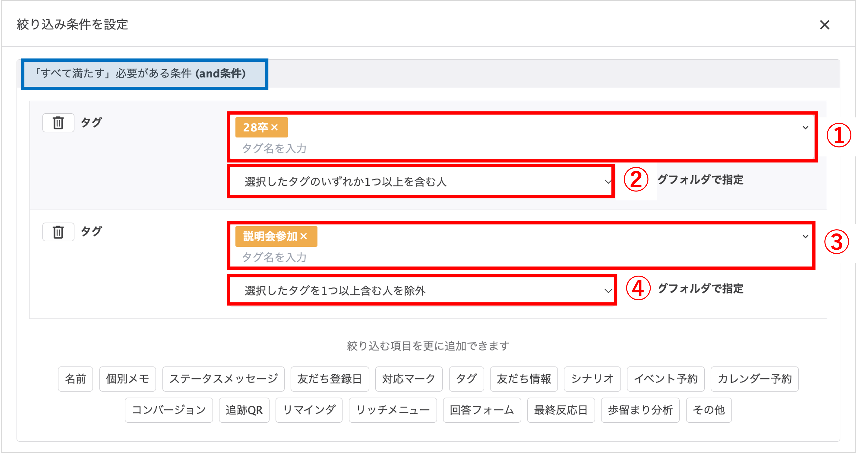Add a 友だち登録日 filter condition
Viewport: 868px width, 453px height.
point(329,379)
